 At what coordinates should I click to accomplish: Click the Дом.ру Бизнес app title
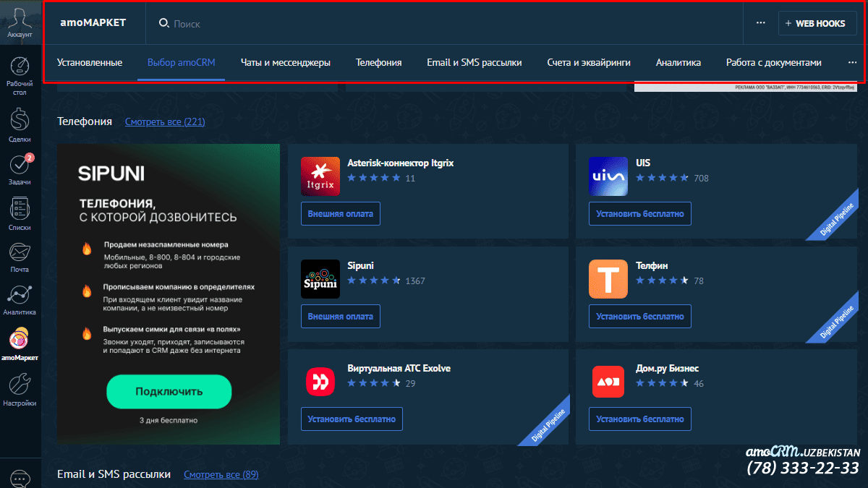click(667, 369)
